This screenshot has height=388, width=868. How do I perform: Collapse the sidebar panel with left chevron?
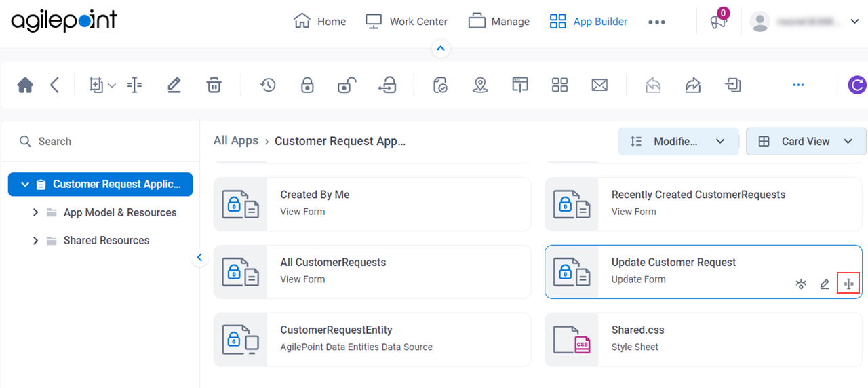pos(199,257)
